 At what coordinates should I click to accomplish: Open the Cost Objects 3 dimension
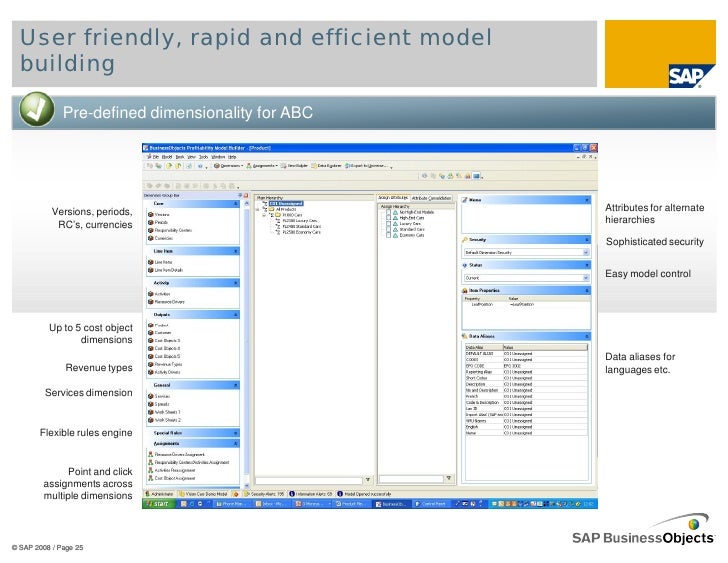click(x=164, y=340)
